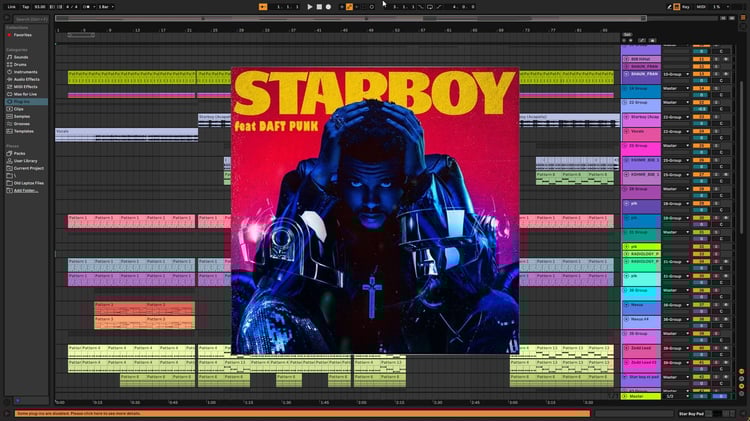Click the Key map mode button

point(686,7)
